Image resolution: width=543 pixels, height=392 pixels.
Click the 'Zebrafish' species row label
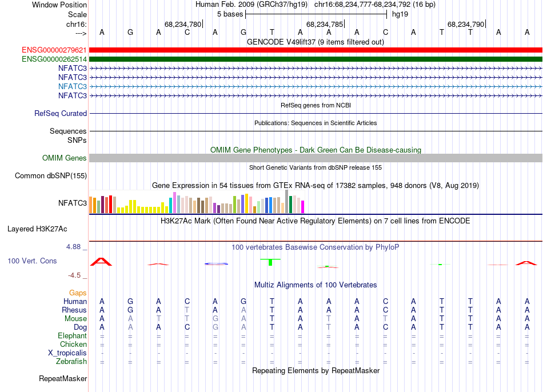(x=71, y=361)
